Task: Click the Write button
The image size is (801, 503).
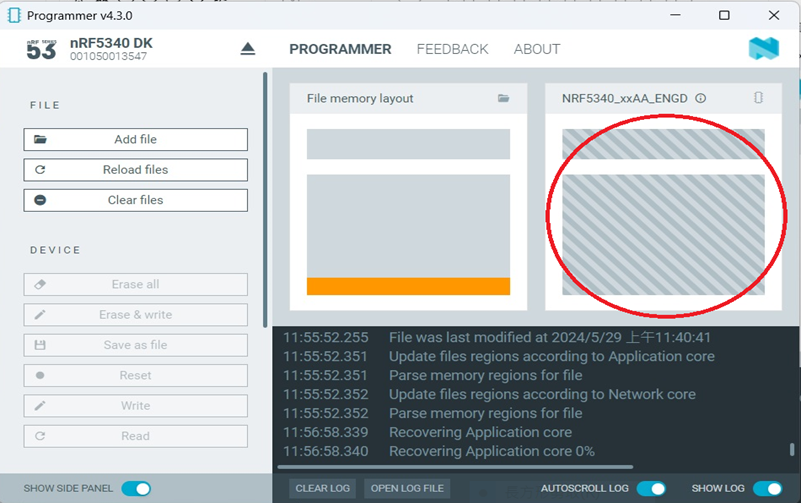Action: [x=135, y=406]
